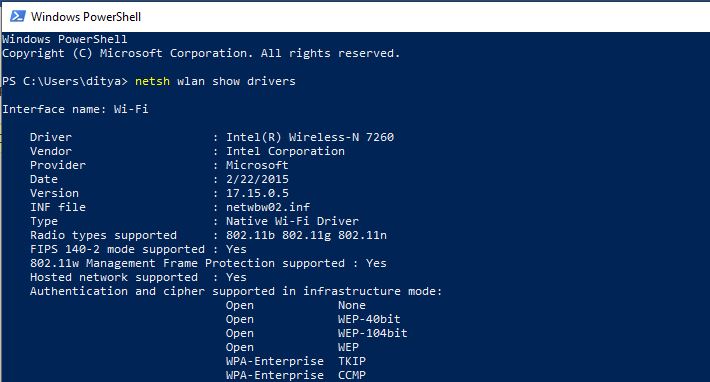Click the version number 17.15.0.5

(257, 193)
